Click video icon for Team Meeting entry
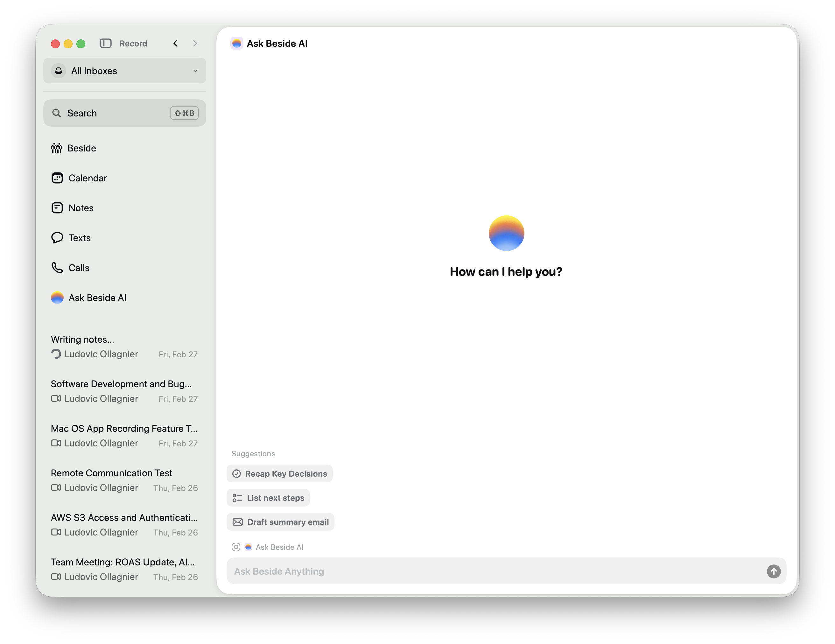This screenshot has height=644, width=835. pos(56,577)
